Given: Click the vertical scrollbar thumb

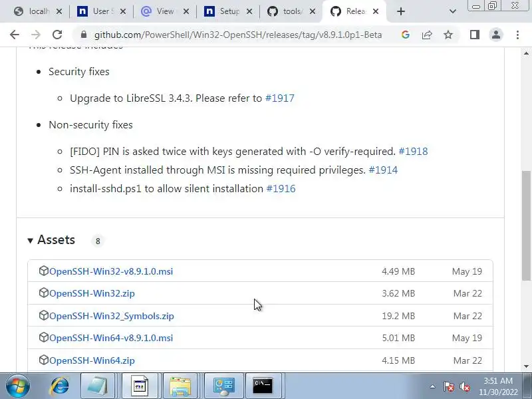Looking at the screenshot, I should click(526, 225).
